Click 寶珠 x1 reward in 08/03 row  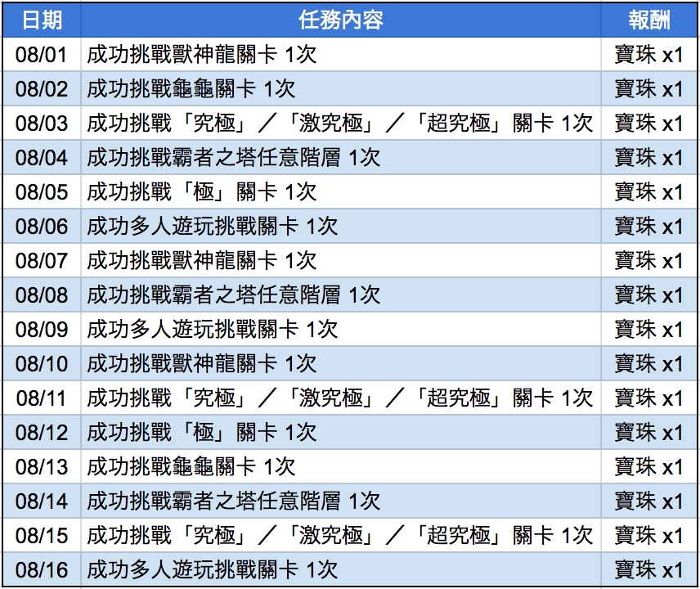click(648, 124)
